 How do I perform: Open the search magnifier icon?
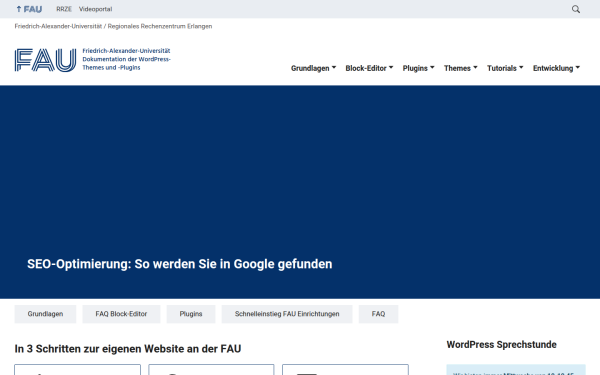pos(576,9)
